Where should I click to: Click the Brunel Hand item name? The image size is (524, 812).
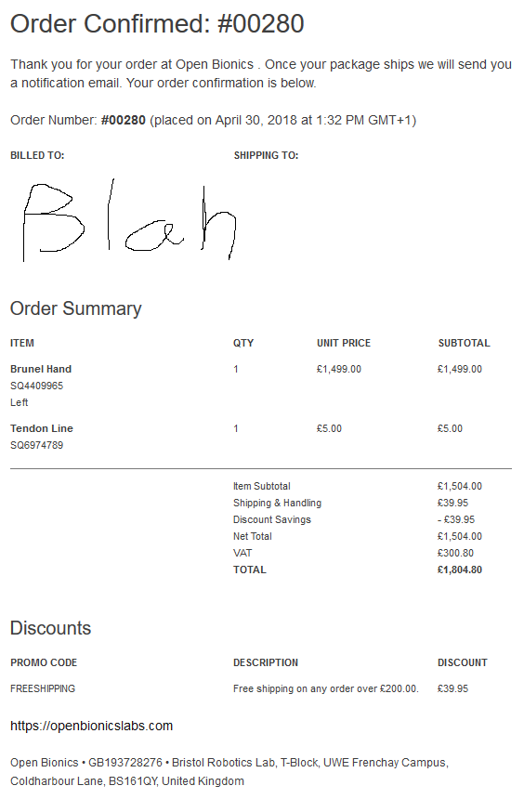pos(41,369)
